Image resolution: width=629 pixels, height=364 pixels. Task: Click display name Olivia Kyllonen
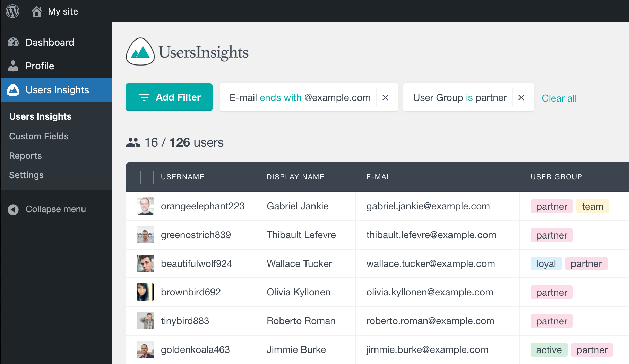click(298, 292)
